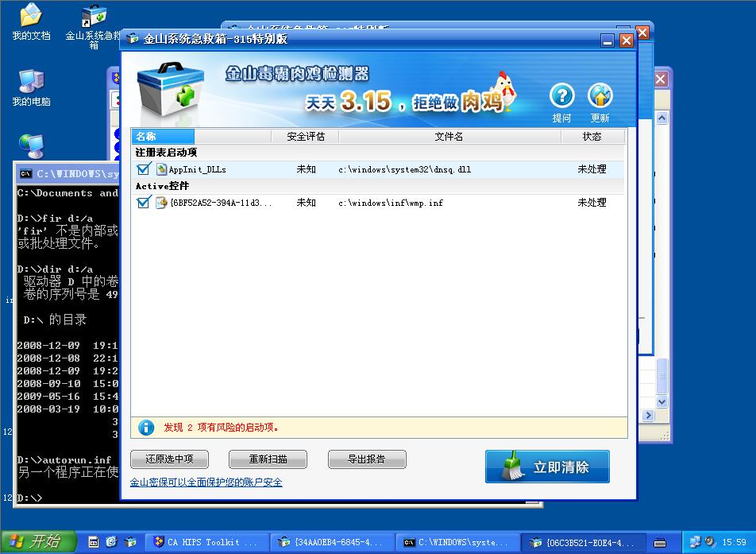Open the 我的文档 desktop icon

[x=31, y=21]
